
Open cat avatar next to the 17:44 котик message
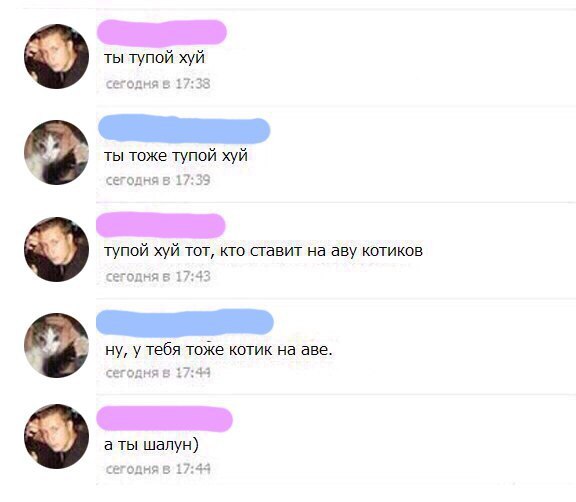57,345
